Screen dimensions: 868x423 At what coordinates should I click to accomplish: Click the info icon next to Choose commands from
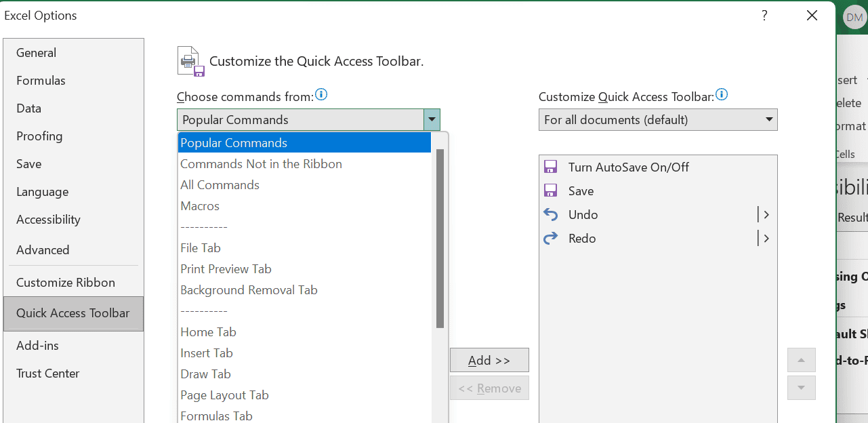tap(321, 94)
